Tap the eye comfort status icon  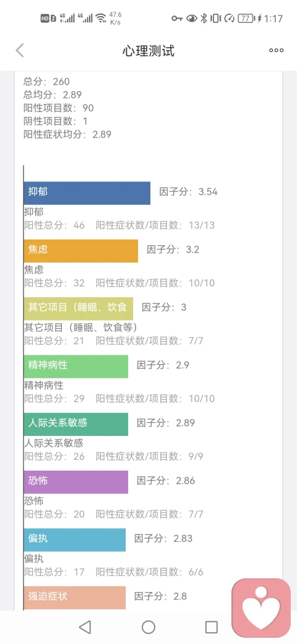191,18
